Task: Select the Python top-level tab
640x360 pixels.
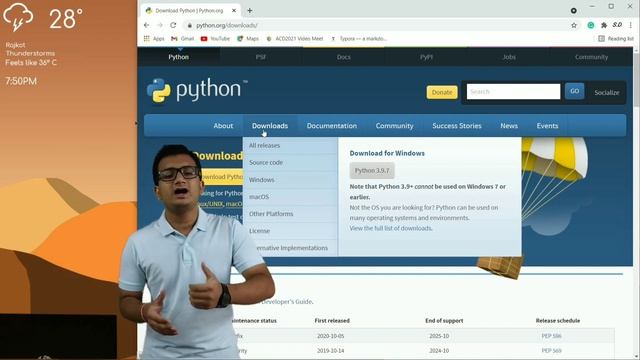Action: (x=179, y=57)
